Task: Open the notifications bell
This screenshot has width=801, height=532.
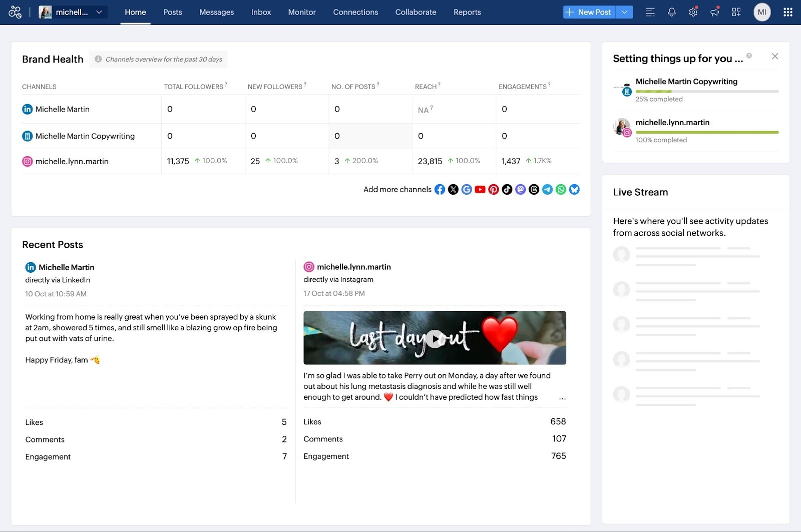Action: click(671, 12)
